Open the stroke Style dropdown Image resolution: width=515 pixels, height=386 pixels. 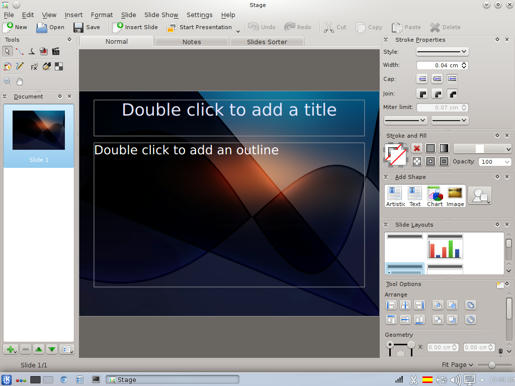point(442,52)
